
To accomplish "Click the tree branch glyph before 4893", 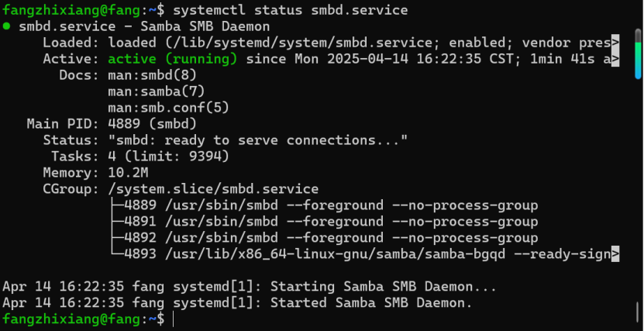I will click(117, 254).
